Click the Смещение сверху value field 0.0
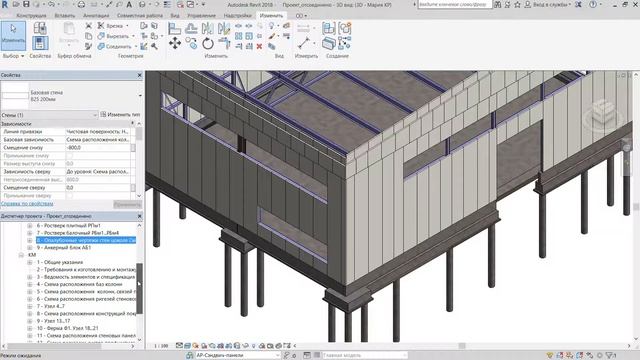This screenshot has height=360, width=640. [x=98, y=188]
